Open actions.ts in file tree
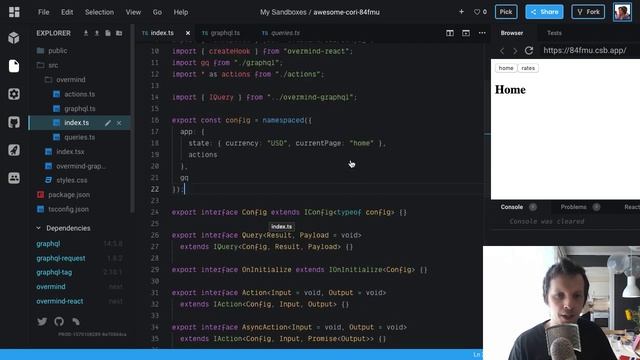This screenshot has width=640, height=360. 80,94
